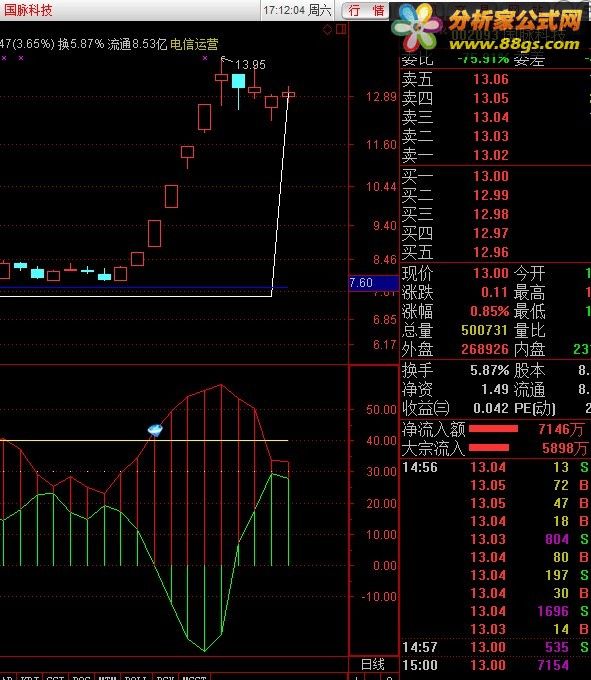Image resolution: width=591 pixels, height=680 pixels.
Task: Click the 卖四 ask price 13.05
Action: [x=490, y=98]
